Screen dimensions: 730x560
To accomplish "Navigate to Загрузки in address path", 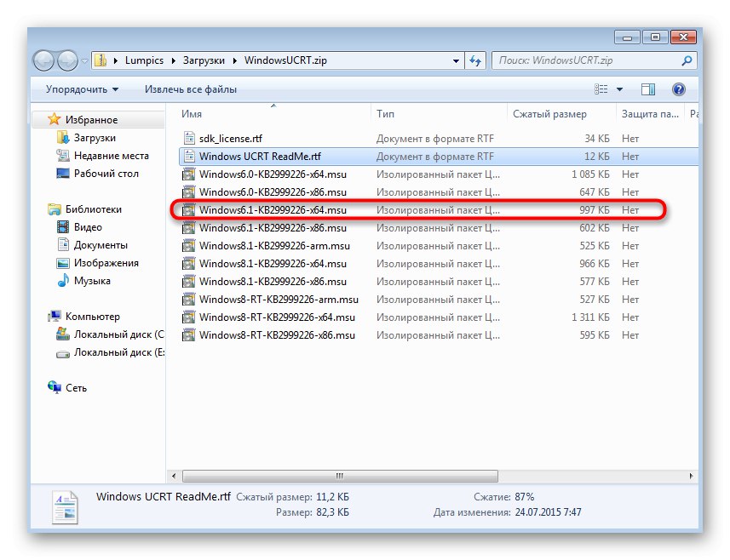I will pos(204,60).
